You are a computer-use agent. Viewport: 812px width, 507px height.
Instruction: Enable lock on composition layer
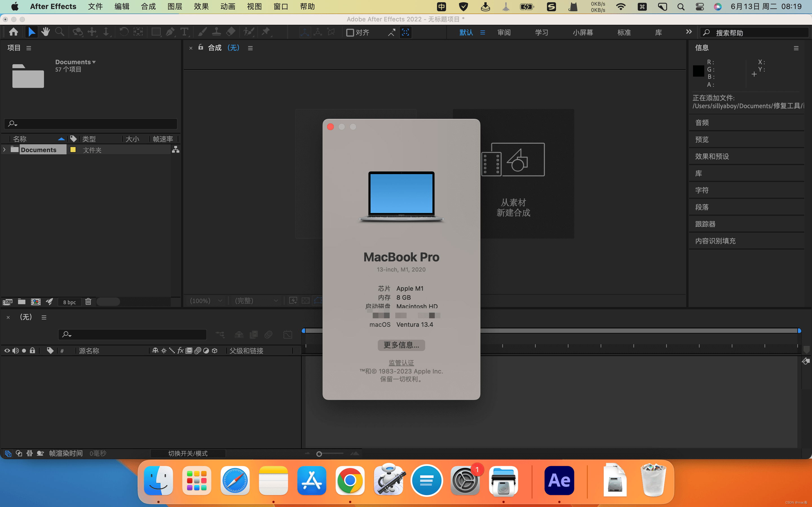coord(32,350)
